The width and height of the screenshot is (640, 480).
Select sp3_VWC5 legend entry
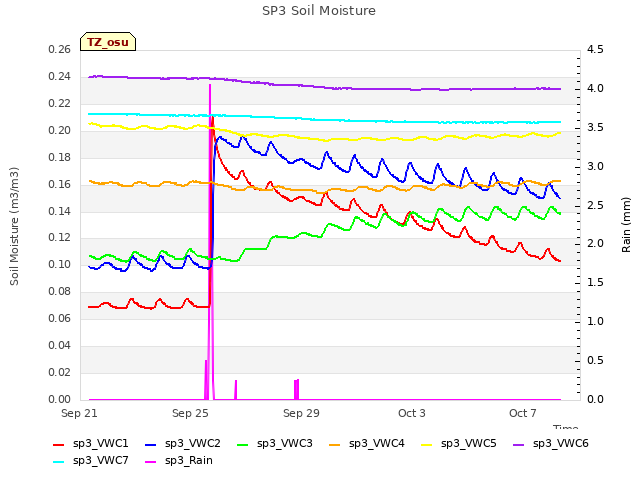459,444
